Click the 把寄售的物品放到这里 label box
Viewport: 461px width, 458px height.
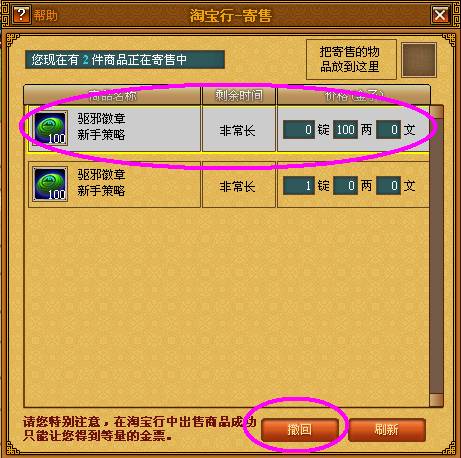tap(351, 59)
